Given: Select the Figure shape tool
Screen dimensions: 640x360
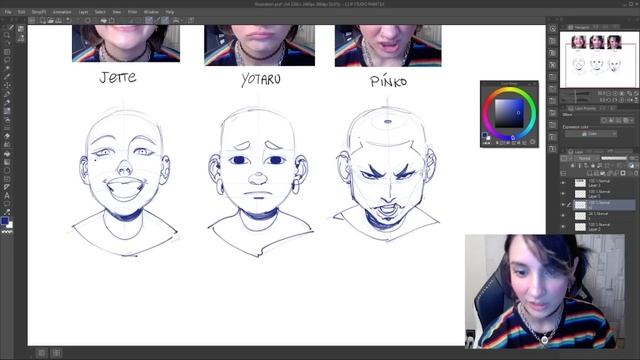Looking at the screenshot, I should coord(7,170).
